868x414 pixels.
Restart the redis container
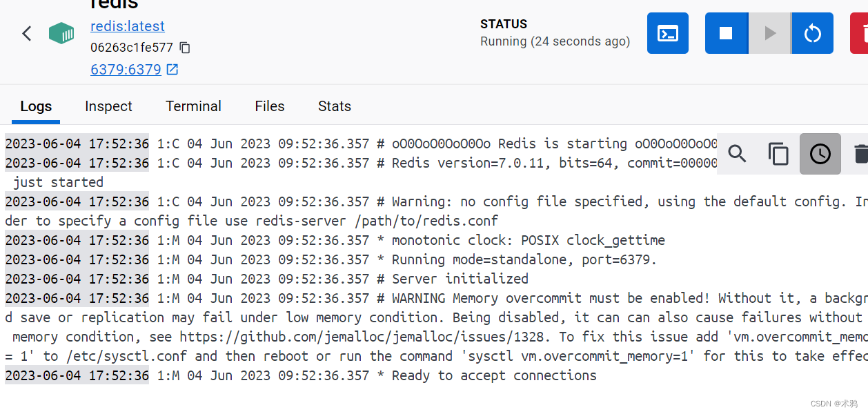click(812, 32)
